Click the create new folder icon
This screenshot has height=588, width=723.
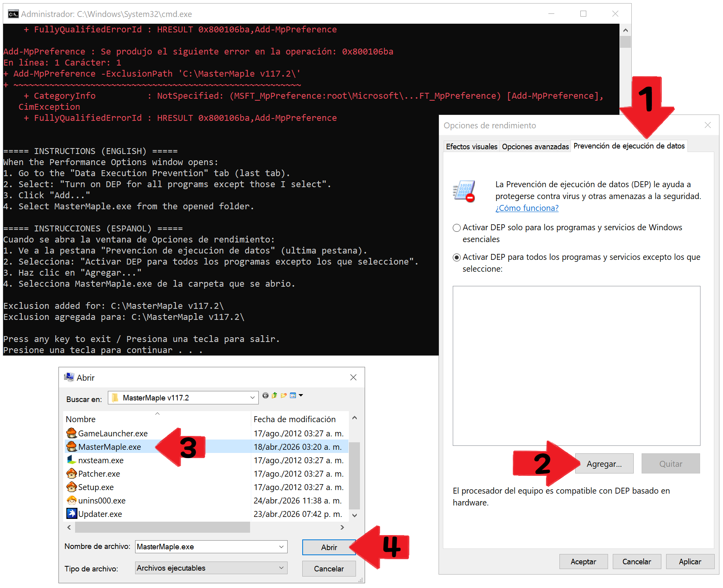284,395
